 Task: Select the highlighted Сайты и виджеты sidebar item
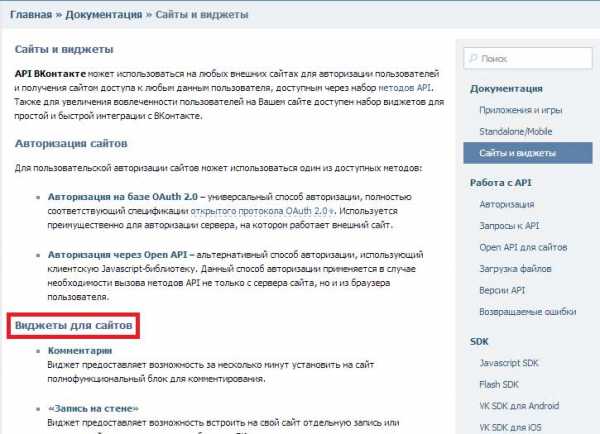pyautogui.click(x=528, y=153)
